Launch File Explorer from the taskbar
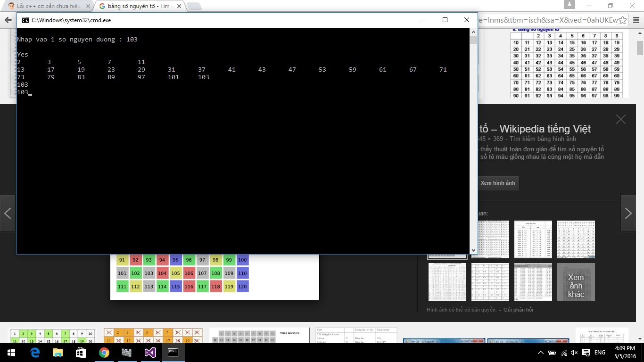The width and height of the screenshot is (644, 362). point(58,352)
